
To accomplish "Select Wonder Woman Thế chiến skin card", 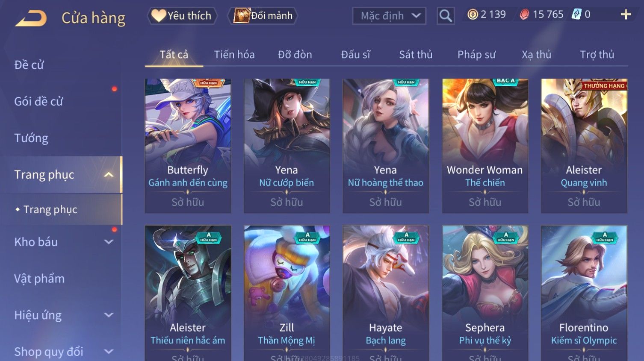I will pyautogui.click(x=485, y=146).
